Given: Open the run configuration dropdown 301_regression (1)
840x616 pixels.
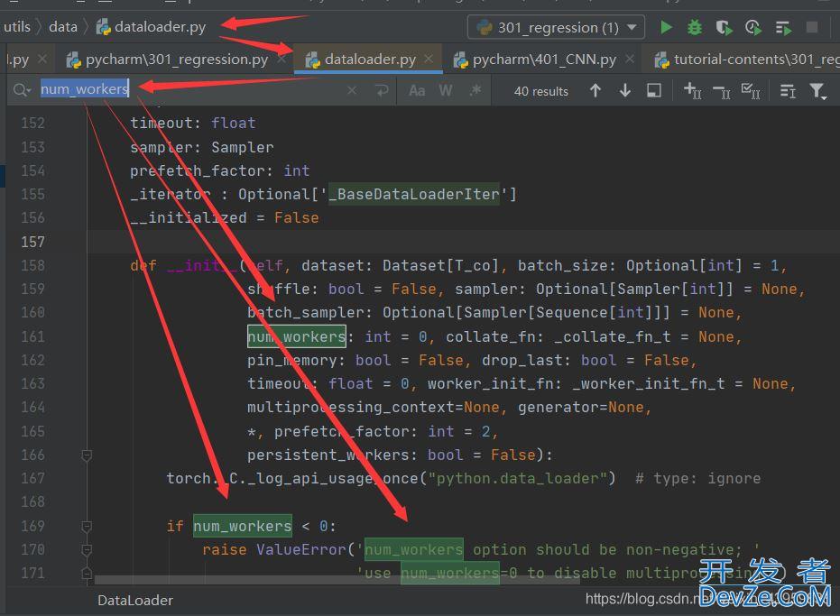Looking at the screenshot, I should point(556,27).
